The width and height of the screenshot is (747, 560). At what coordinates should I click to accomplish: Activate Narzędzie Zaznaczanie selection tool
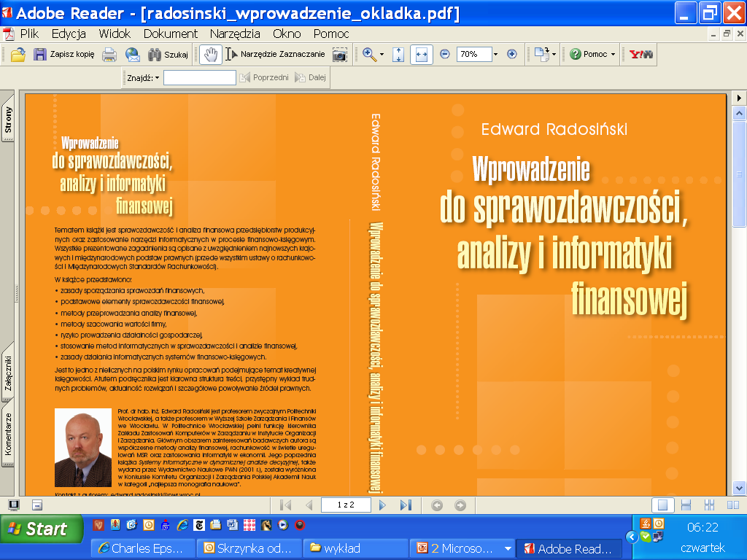point(275,54)
